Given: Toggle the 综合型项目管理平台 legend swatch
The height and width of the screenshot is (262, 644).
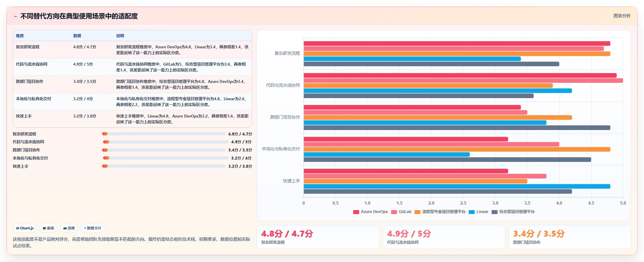Looking at the screenshot, I should tap(494, 212).
